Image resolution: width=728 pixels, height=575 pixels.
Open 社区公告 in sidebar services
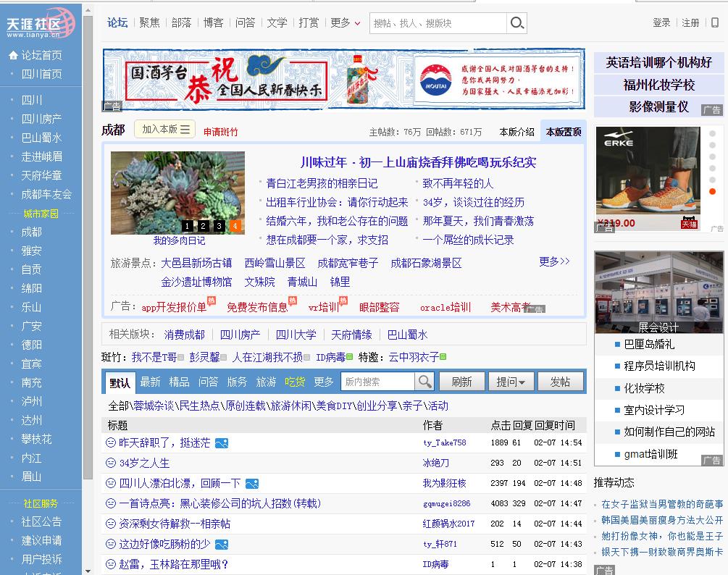(x=41, y=521)
